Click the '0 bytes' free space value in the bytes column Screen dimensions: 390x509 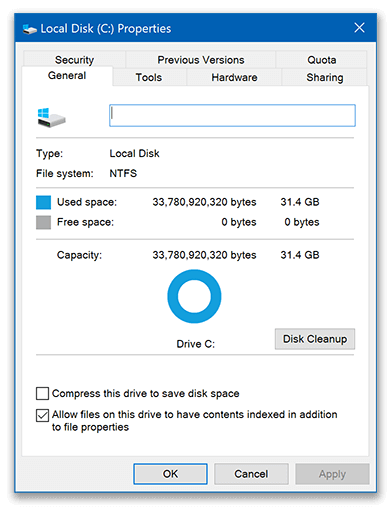[x=239, y=222]
